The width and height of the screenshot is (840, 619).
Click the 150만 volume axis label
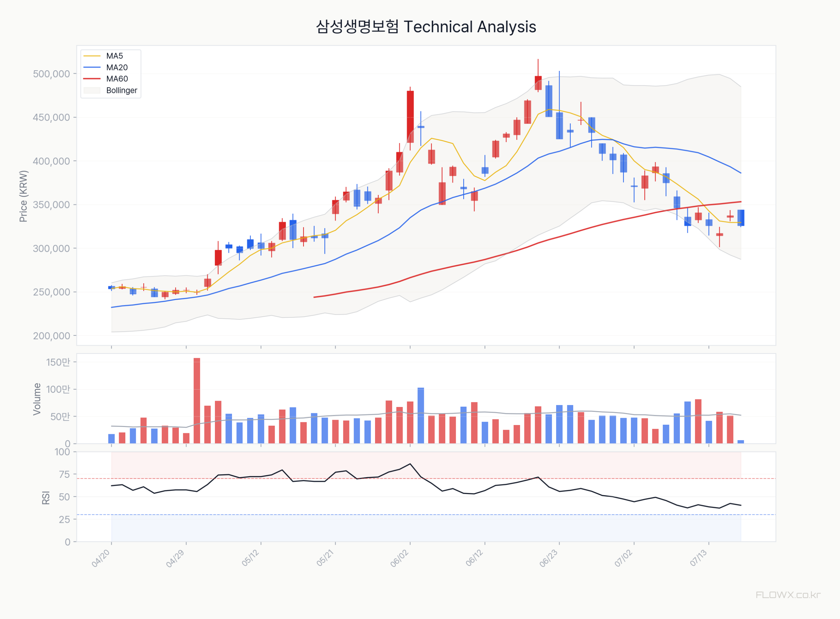pos(58,362)
